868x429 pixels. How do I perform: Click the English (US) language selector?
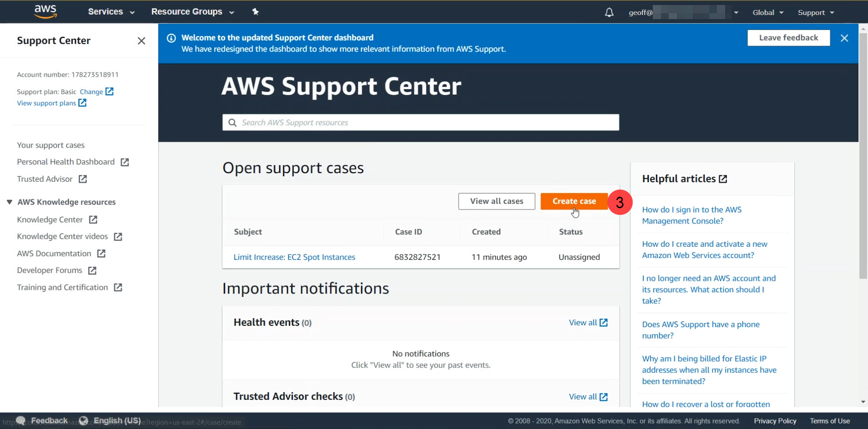[117, 421]
